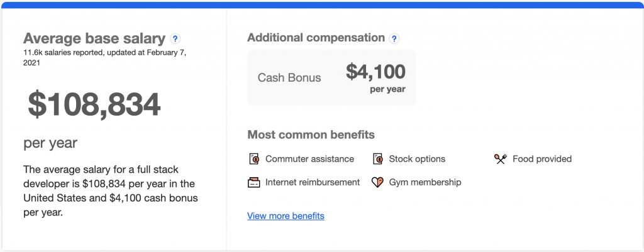Click help icon beside Average base salary
This screenshot has width=644, height=252.
[175, 38]
